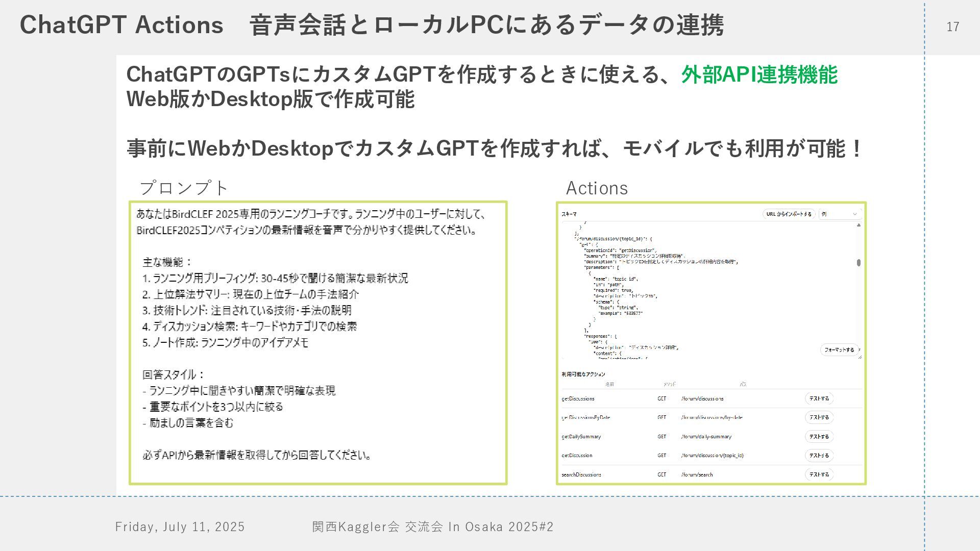Image resolution: width=980 pixels, height=551 pixels.
Task: Click the 'URL からインポートする' button
Action: (789, 214)
